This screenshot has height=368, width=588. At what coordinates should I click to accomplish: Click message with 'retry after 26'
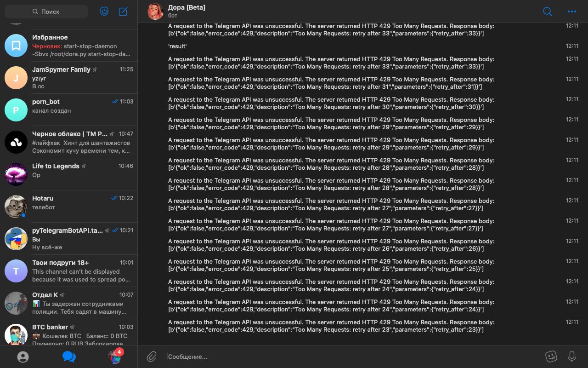331,245
